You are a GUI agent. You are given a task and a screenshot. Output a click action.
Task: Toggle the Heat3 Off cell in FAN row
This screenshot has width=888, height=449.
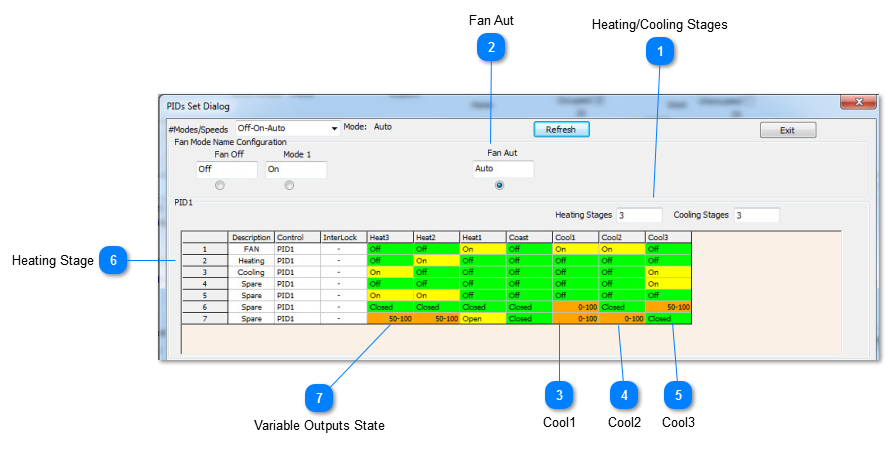coord(390,249)
